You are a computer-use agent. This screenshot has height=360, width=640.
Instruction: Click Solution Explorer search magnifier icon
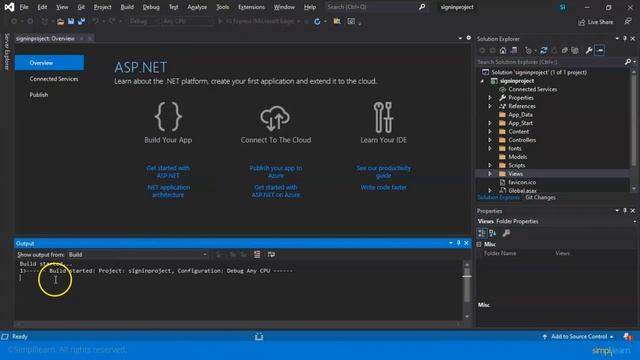pos(628,62)
